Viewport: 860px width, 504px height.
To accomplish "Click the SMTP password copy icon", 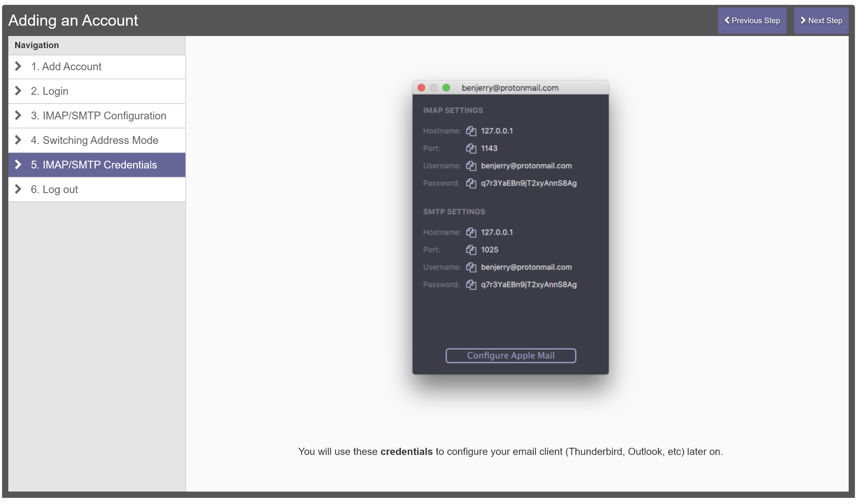I will coord(470,284).
